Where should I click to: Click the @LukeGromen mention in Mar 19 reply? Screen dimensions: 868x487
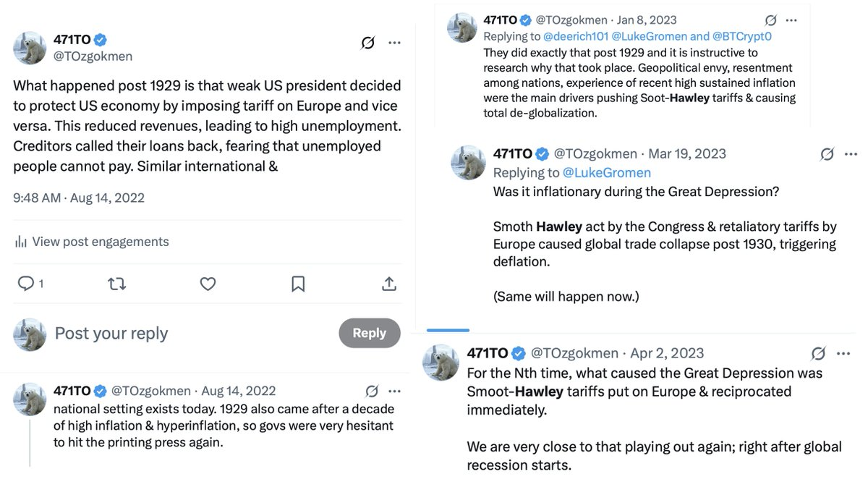click(606, 172)
